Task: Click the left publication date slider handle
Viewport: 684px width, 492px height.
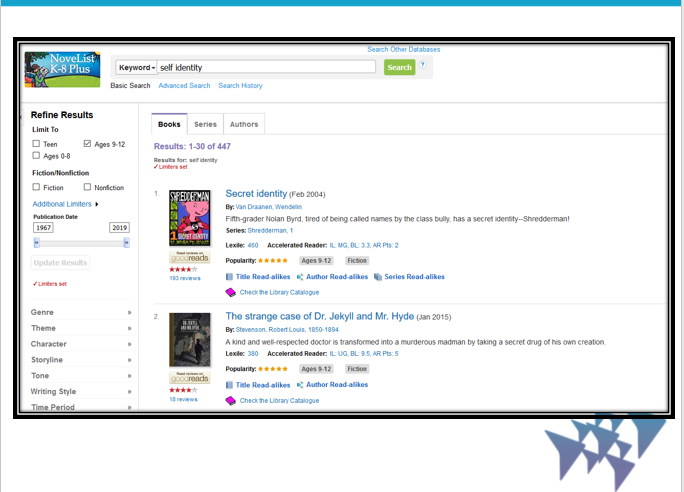Action: [x=37, y=243]
